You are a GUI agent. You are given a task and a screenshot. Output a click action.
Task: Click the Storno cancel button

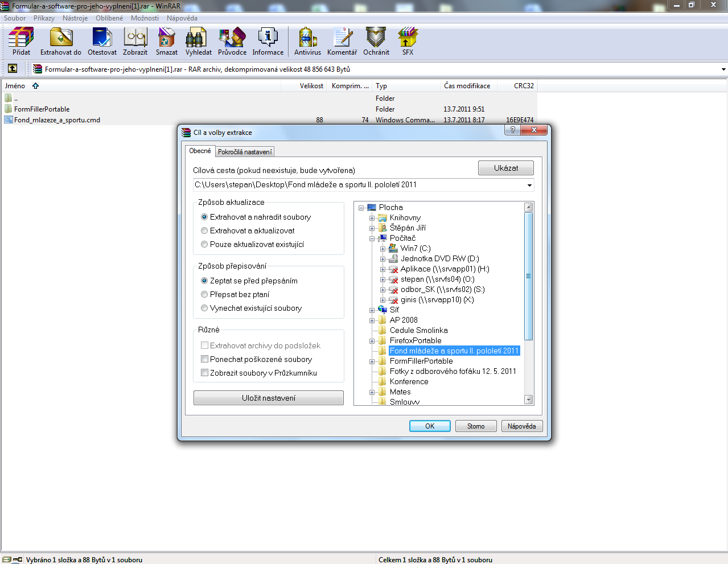[476, 426]
